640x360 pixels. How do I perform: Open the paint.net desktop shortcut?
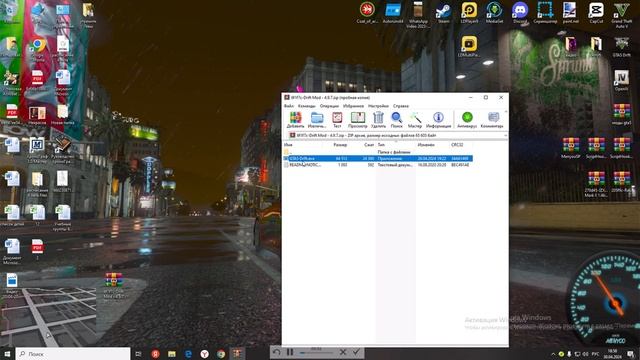tap(570, 13)
